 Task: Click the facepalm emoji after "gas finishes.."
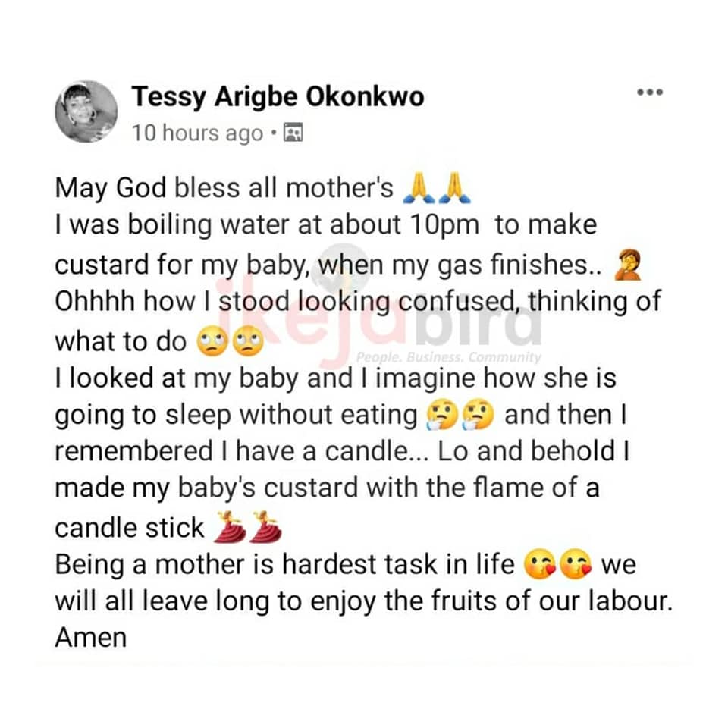(x=631, y=264)
